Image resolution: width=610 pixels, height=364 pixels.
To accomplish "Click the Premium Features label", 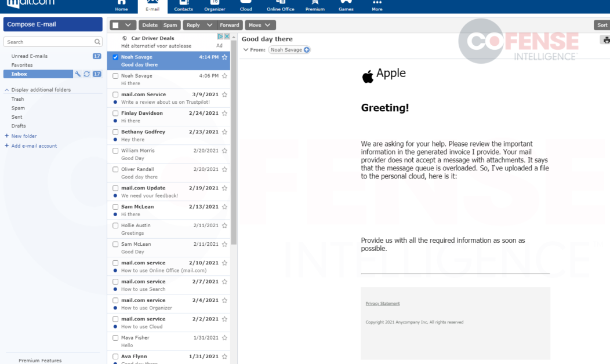I will (40, 361).
